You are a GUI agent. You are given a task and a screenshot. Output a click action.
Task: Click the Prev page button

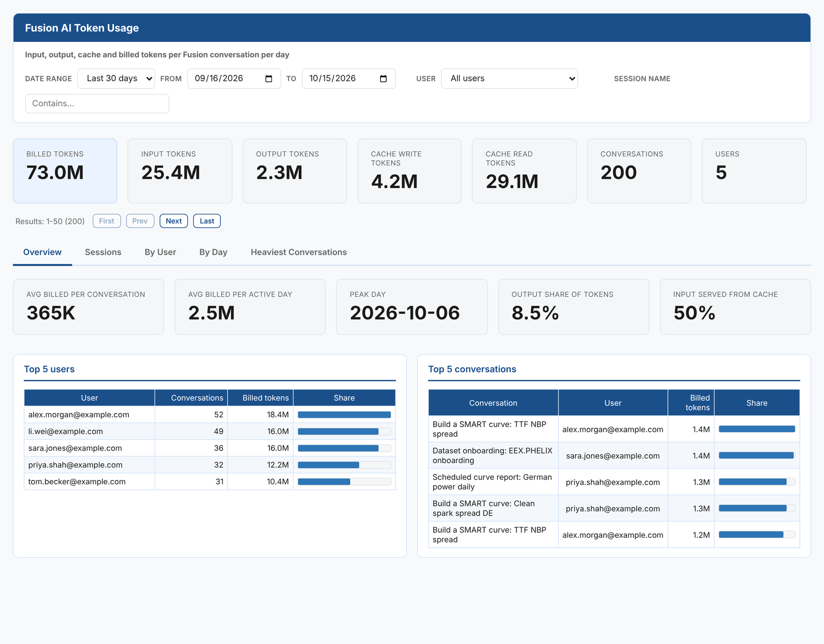tap(140, 221)
